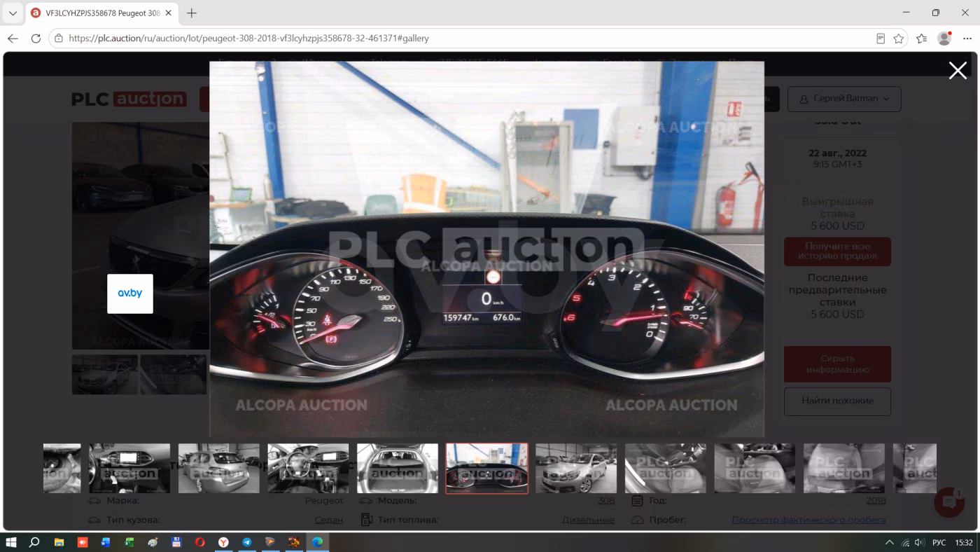Open the Просмотр фактического пробега link
Screen dimensions: 980x552
coord(808,520)
